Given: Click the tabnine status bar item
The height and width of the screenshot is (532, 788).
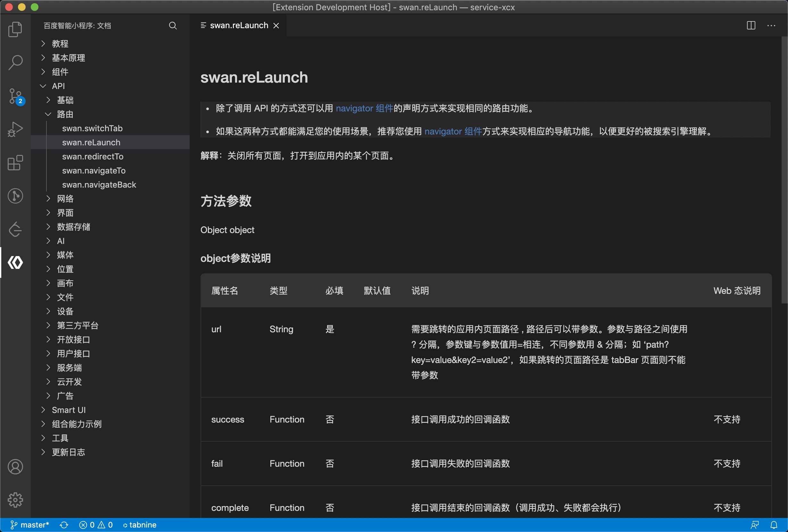Looking at the screenshot, I should (139, 525).
